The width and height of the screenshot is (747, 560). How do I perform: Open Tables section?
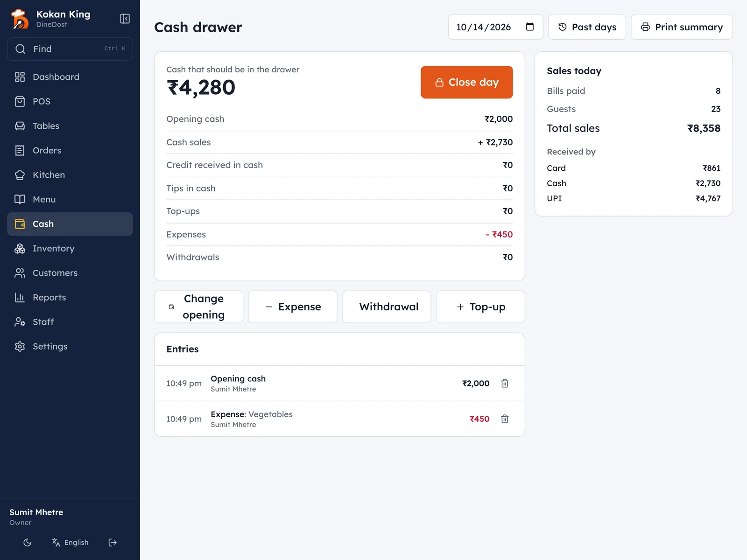[x=70, y=126]
